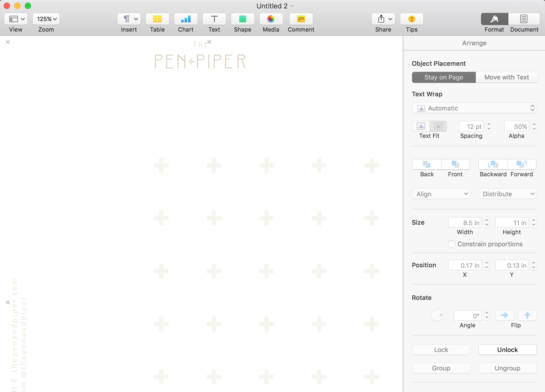Add a Comment from the toolbar

tap(301, 19)
